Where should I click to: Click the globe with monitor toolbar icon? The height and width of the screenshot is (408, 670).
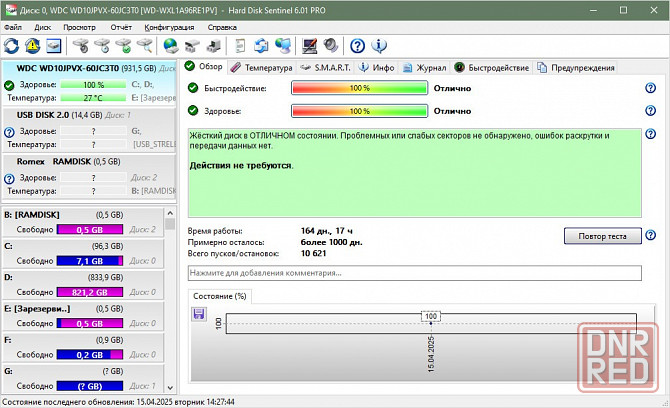(x=283, y=46)
